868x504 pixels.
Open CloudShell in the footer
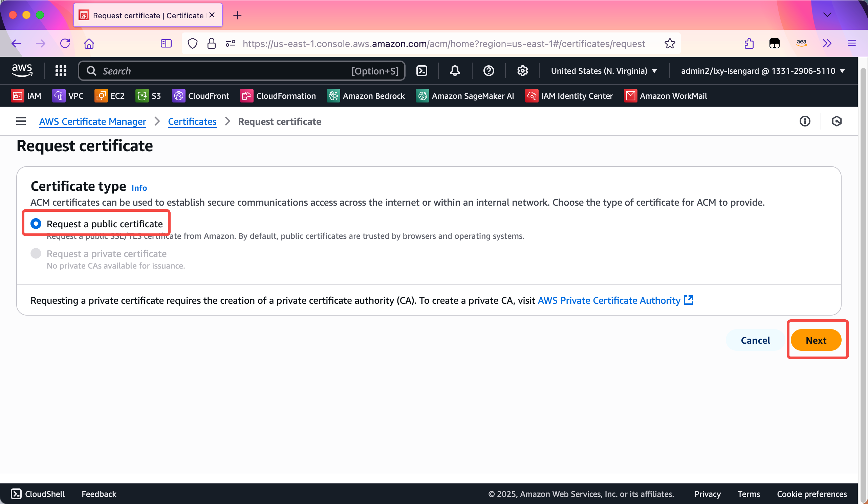pyautogui.click(x=38, y=494)
